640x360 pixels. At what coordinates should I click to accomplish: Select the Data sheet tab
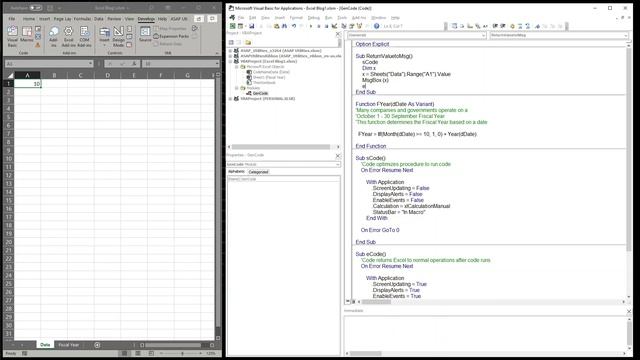click(45, 345)
